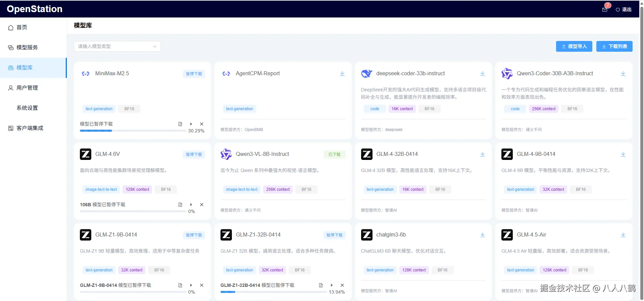Open 模型服务 in sidebar
Viewport: 644px width, 301px height.
(x=33, y=47)
